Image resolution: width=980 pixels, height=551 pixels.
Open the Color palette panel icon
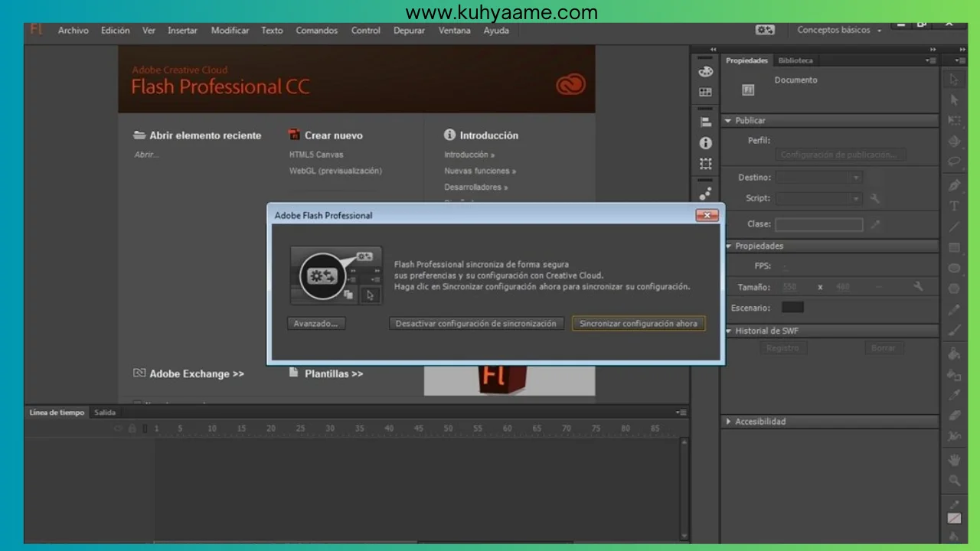click(706, 72)
